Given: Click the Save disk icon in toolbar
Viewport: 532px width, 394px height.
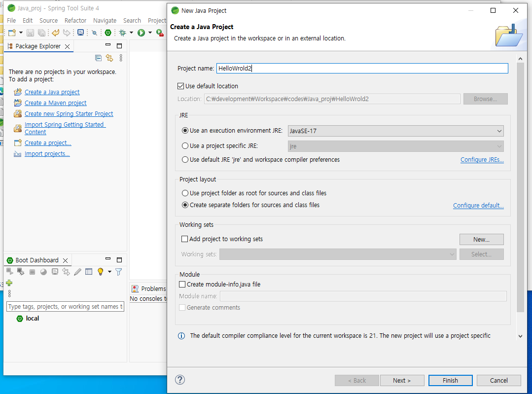Looking at the screenshot, I should click(x=30, y=33).
